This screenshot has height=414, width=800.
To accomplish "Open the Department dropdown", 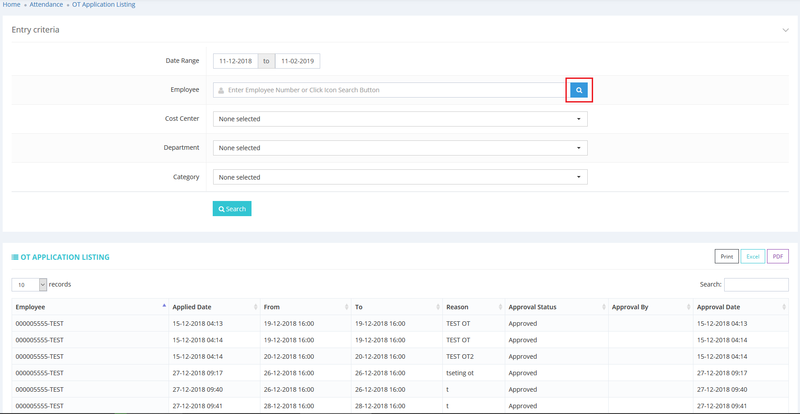I will click(400, 148).
